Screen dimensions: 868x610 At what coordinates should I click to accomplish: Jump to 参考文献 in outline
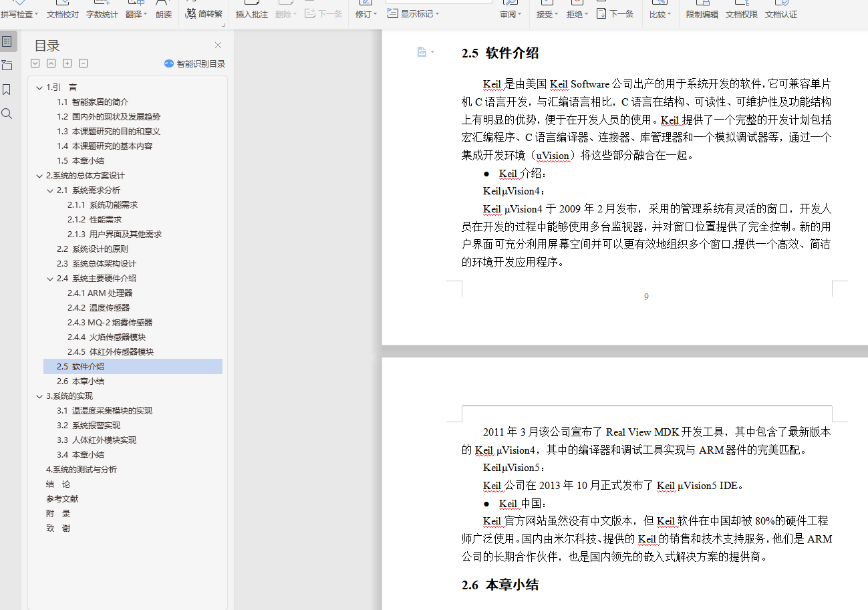click(x=62, y=499)
